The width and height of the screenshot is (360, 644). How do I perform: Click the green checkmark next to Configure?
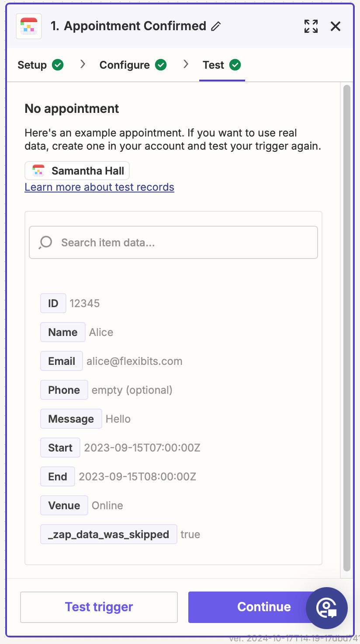point(161,65)
